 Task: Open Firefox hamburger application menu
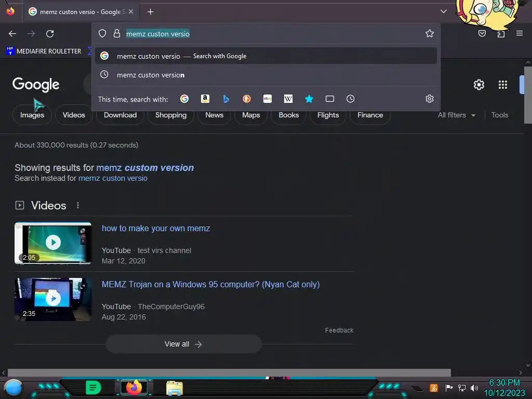tap(519, 33)
